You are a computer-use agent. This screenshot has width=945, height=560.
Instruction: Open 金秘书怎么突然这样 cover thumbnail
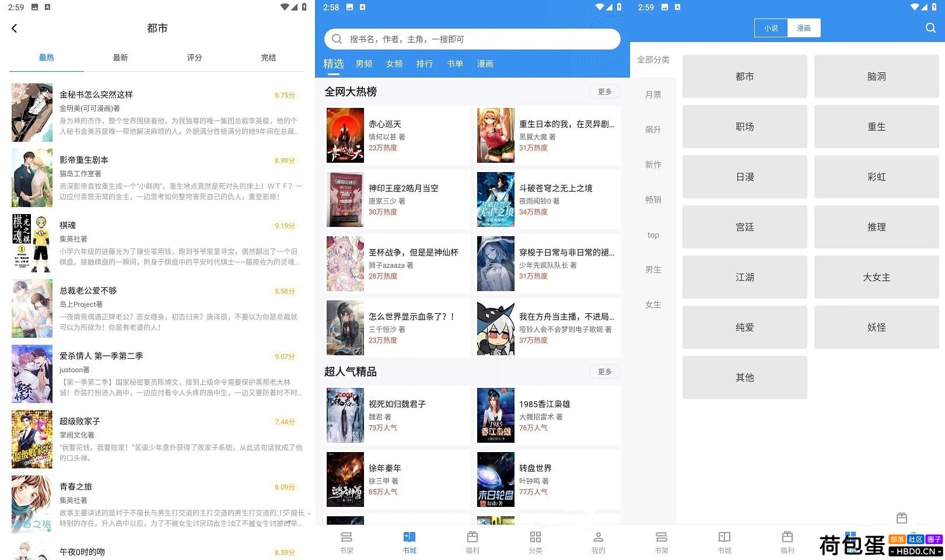coord(32,113)
